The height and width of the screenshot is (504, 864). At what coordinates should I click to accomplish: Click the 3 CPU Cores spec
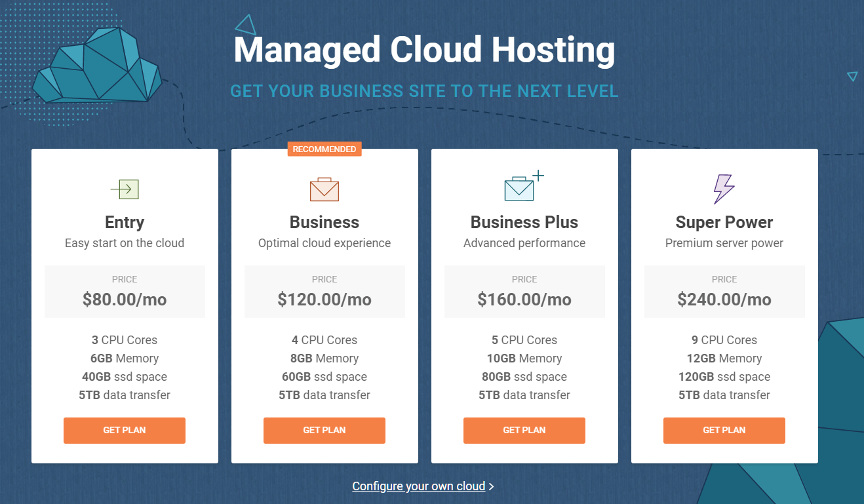click(x=125, y=340)
